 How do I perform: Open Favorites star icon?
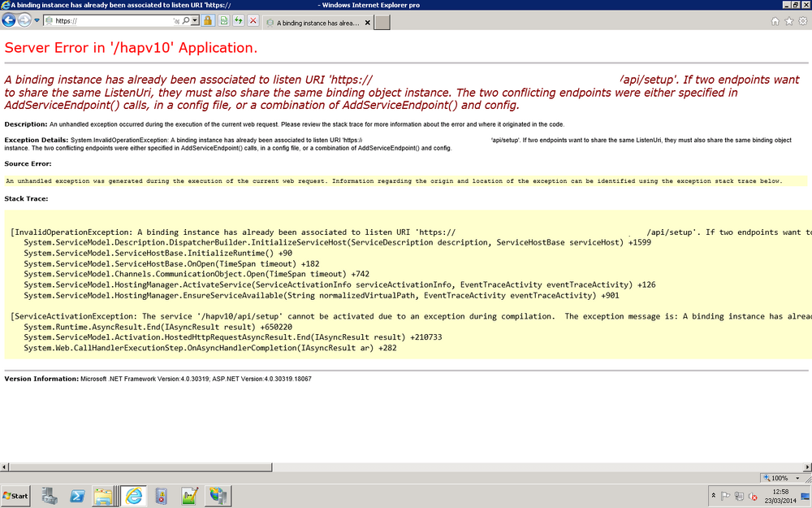click(x=788, y=21)
